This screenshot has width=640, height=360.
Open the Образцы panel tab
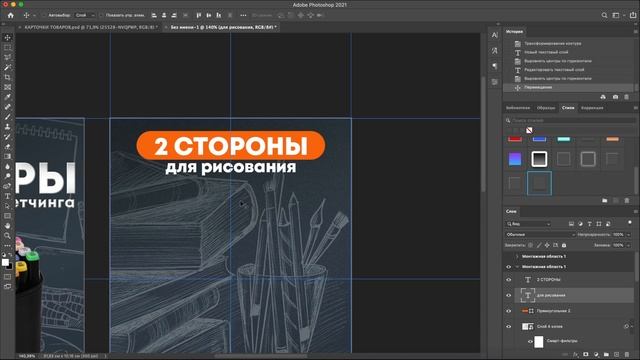[546, 108]
